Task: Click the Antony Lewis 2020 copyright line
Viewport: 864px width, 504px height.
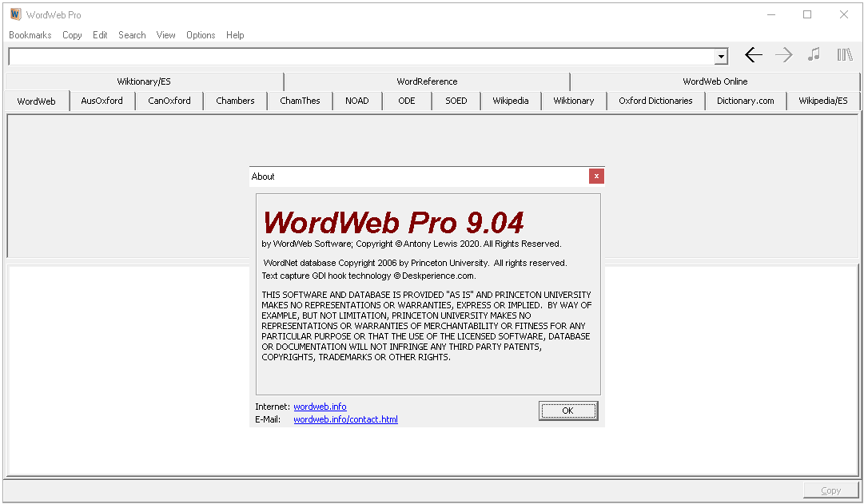Action: [x=412, y=244]
